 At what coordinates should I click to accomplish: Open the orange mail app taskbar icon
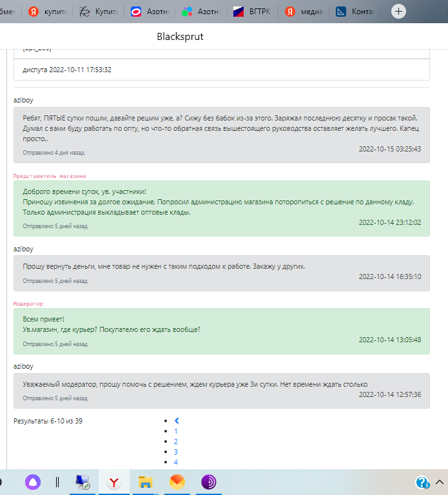pos(177,482)
